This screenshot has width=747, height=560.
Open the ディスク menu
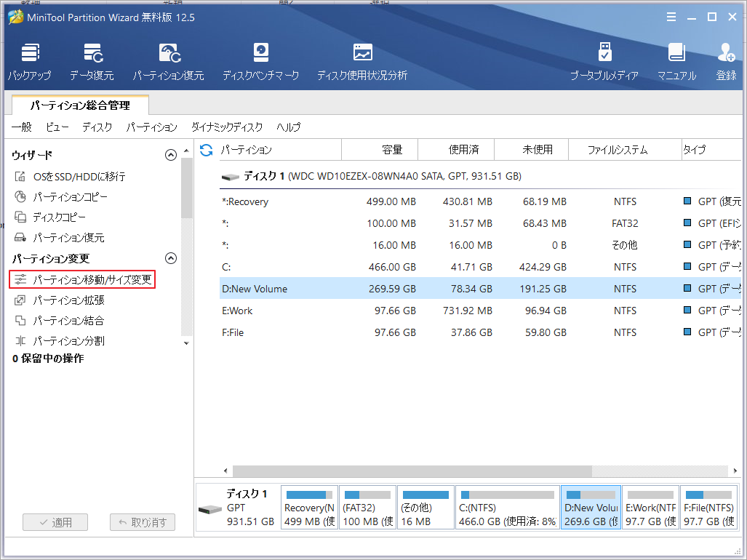tap(97, 127)
